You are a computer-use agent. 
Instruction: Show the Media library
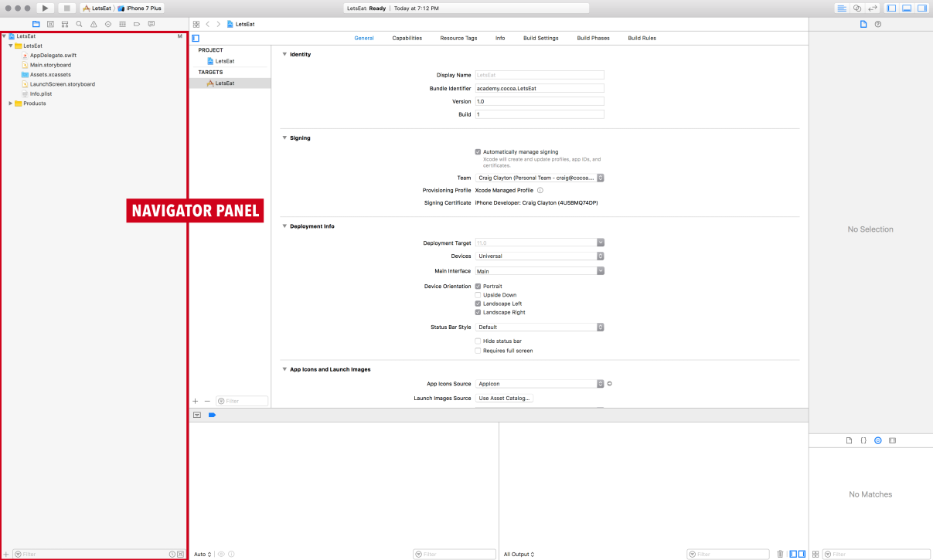[x=893, y=440]
